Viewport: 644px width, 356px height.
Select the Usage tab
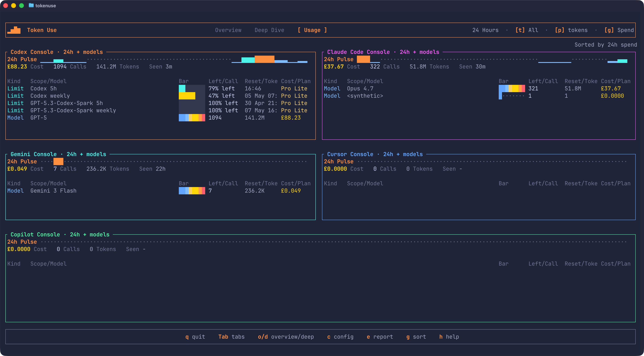(312, 30)
